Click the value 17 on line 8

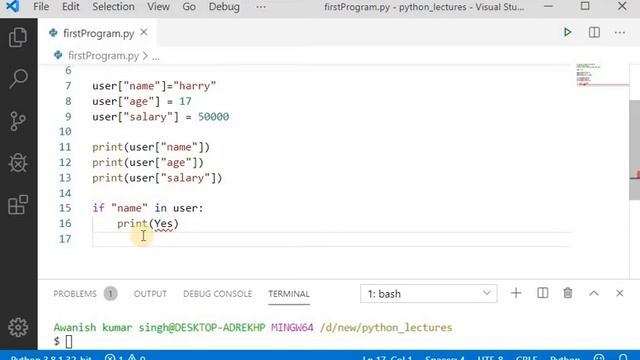pyautogui.click(x=185, y=101)
